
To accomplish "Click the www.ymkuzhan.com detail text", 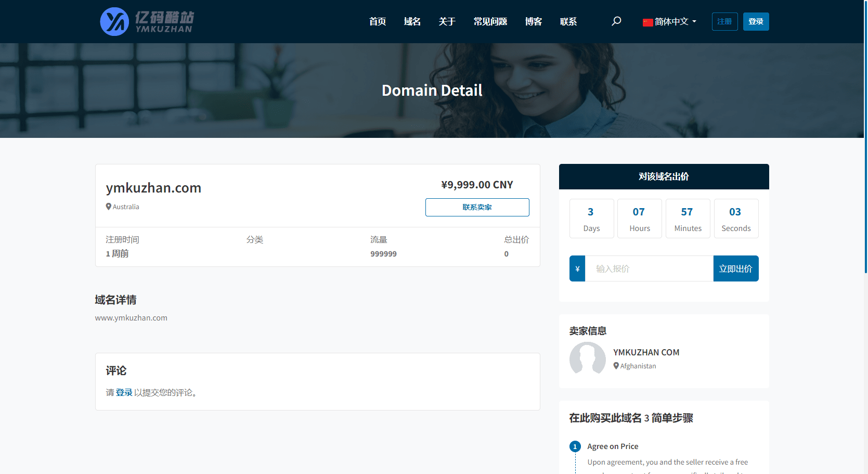I will coord(131,318).
